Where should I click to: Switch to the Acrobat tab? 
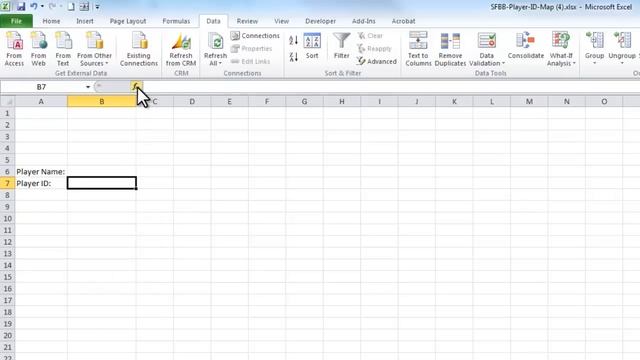(403, 21)
